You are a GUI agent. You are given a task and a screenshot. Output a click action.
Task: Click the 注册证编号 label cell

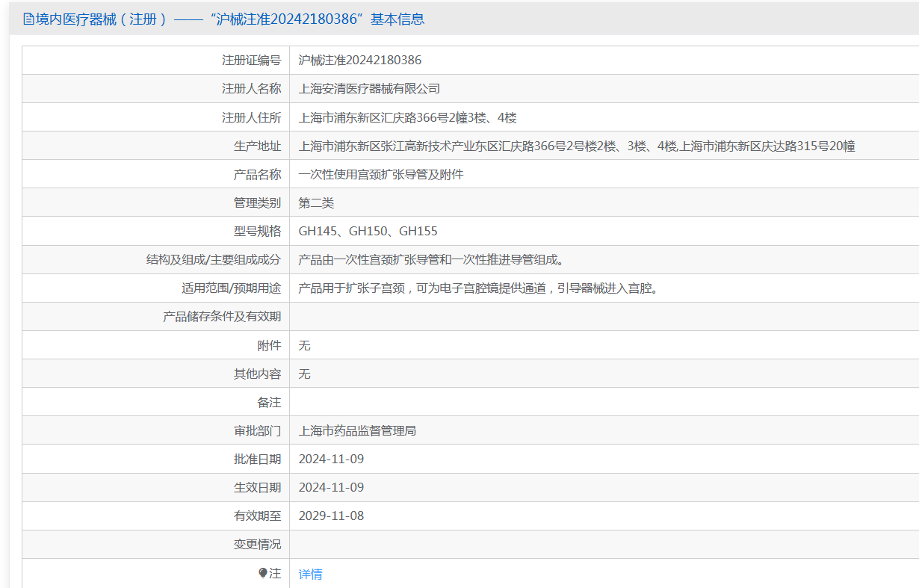[x=252, y=60]
